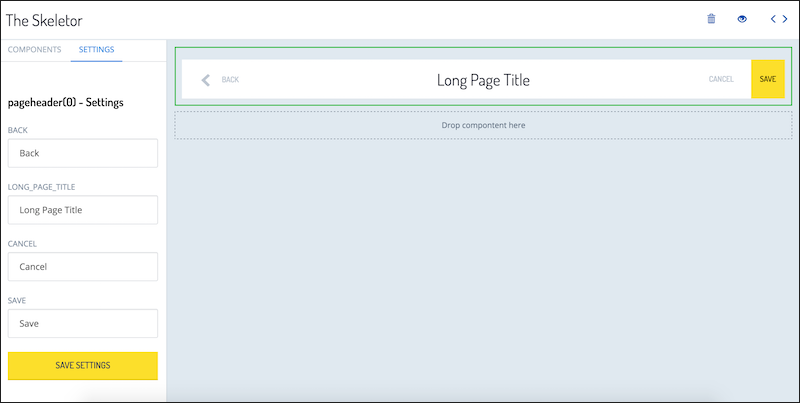Viewport: 800px width, 403px height.
Task: Focus the Save text input field
Action: coord(83,323)
